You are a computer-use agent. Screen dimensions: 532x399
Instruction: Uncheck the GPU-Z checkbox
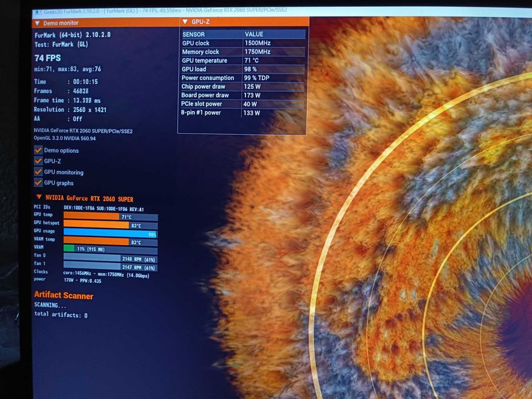pos(38,161)
